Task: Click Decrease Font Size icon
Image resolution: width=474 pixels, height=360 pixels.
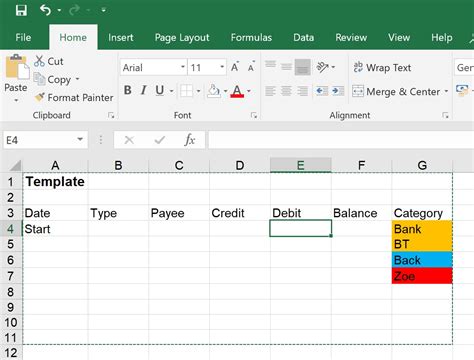Action: pyautogui.click(x=251, y=67)
